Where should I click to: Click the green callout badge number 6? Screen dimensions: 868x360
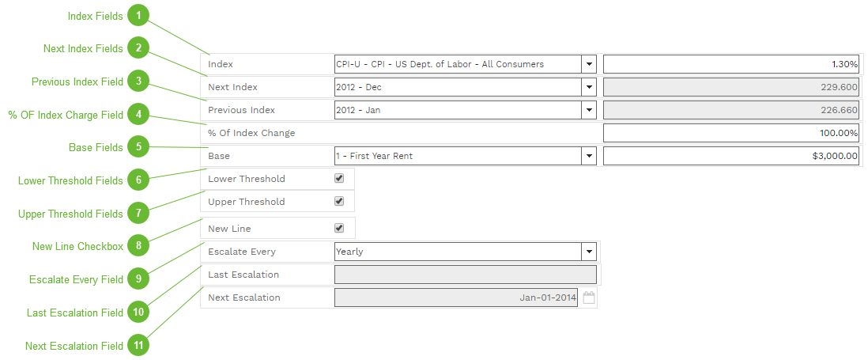(138, 180)
